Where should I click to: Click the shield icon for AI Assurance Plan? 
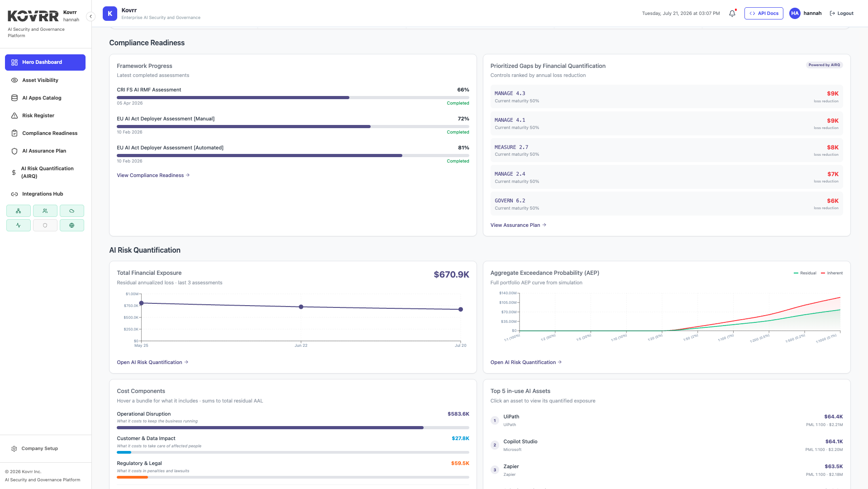click(x=14, y=151)
